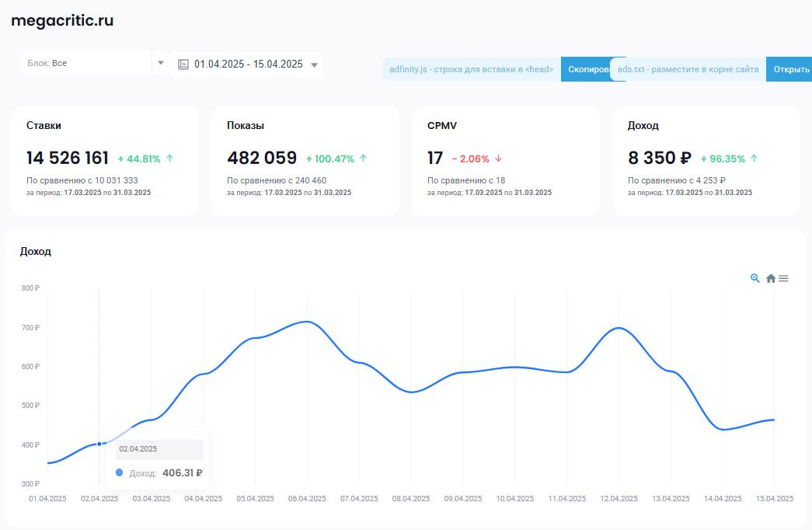Image resolution: width=812 pixels, height=530 pixels.
Task: Click x-axis label 03.04.2025
Action: point(152,498)
